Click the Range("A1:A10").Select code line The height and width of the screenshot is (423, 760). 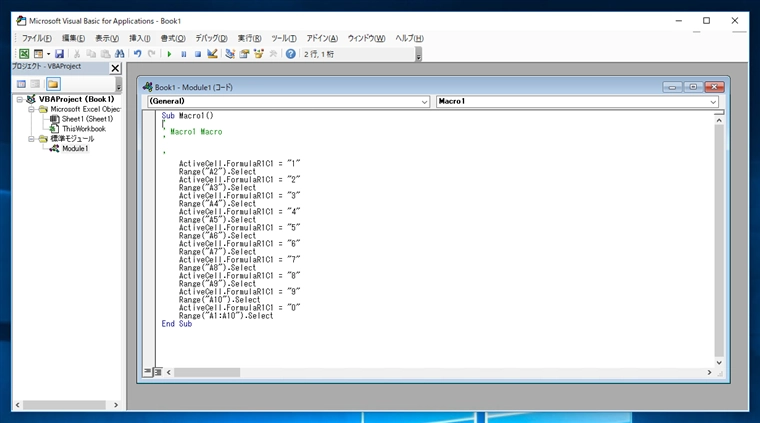tap(226, 316)
